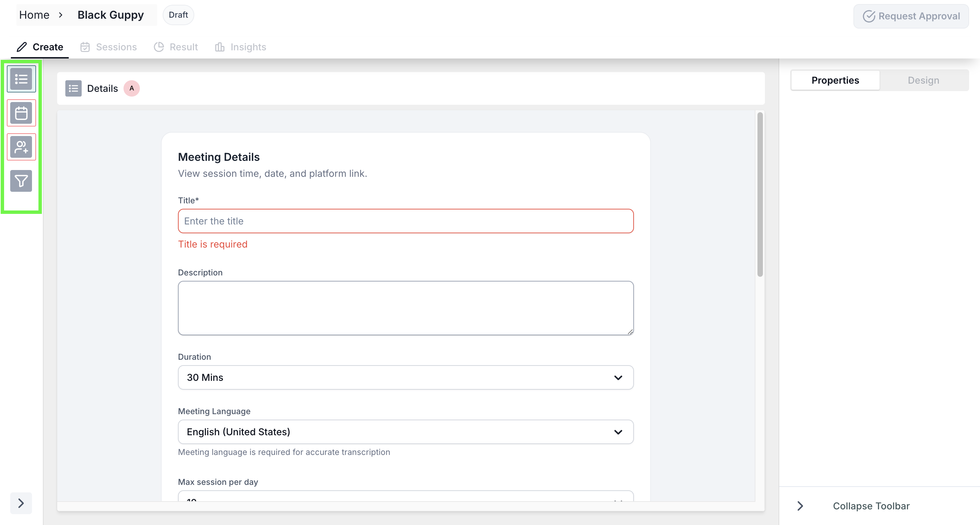
Task: Select the Details list icon in sidebar
Action: click(21, 79)
